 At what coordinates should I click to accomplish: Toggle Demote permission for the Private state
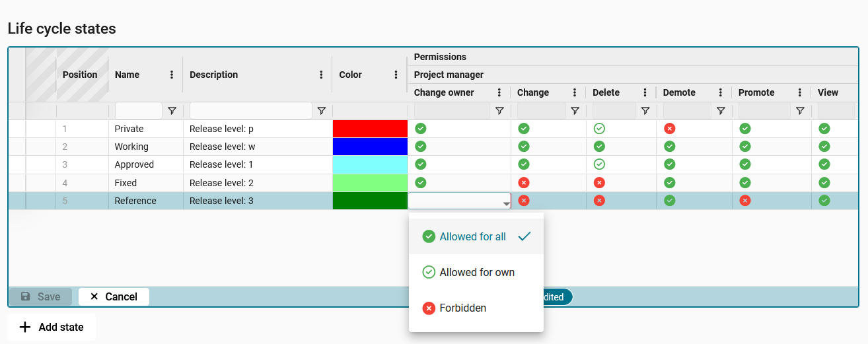click(x=669, y=129)
